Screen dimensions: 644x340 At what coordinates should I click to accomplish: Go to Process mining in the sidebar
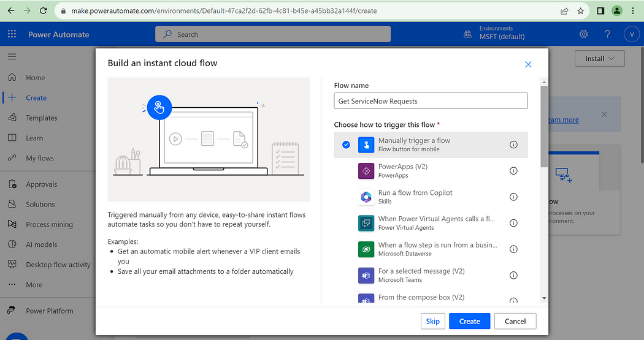[x=49, y=224]
